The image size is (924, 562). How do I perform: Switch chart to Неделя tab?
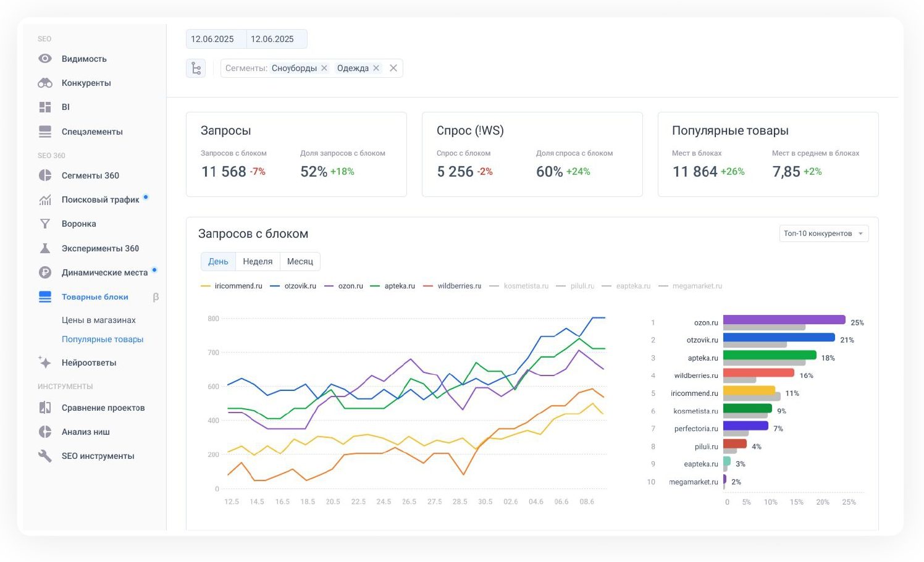click(258, 261)
